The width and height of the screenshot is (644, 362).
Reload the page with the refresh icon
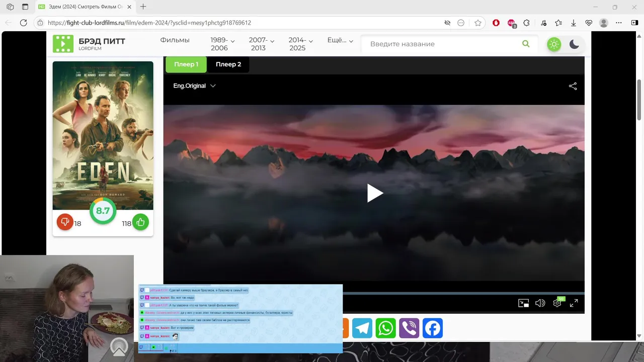click(x=23, y=23)
